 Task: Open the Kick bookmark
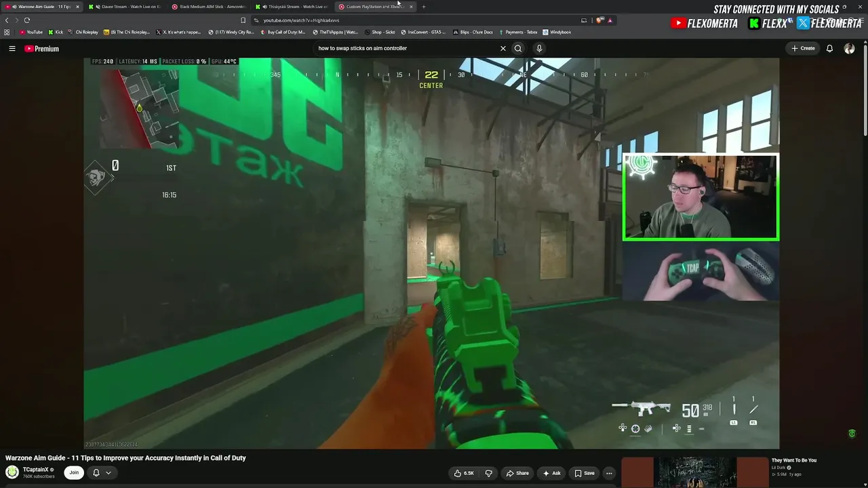point(56,32)
